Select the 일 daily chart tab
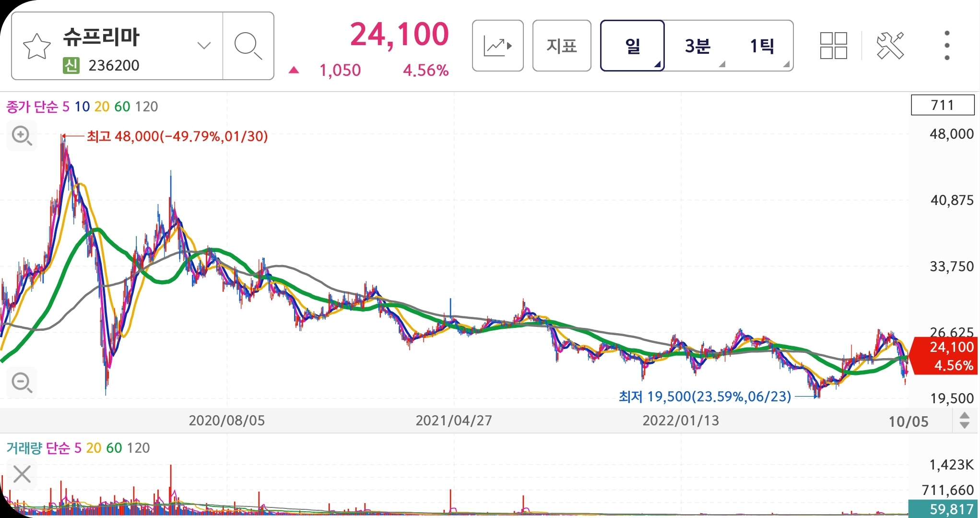 632,46
